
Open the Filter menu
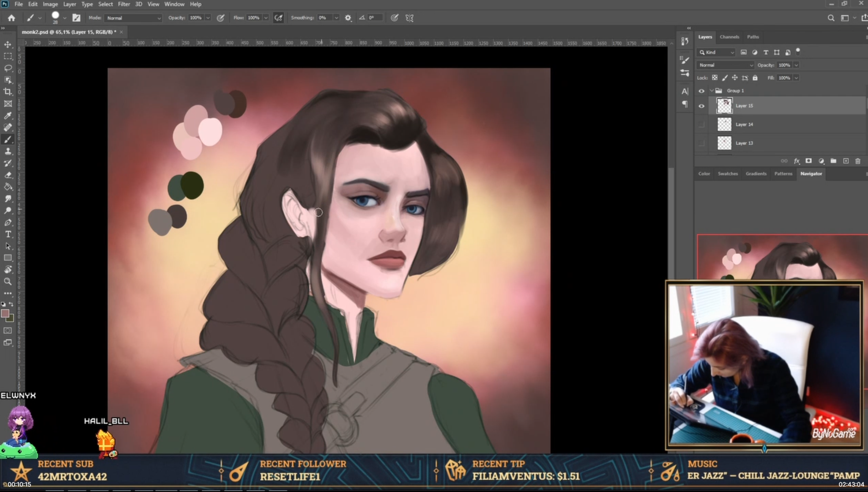[x=123, y=4]
